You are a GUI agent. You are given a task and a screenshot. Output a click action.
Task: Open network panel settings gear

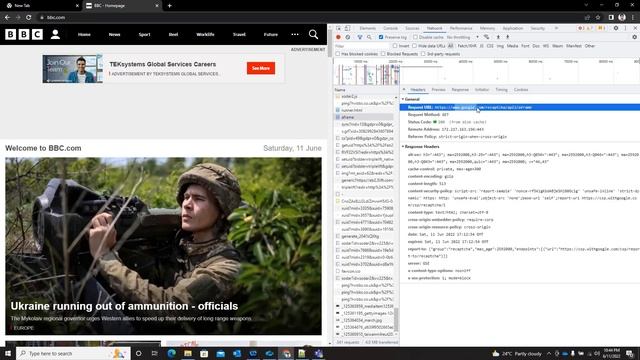634,37
